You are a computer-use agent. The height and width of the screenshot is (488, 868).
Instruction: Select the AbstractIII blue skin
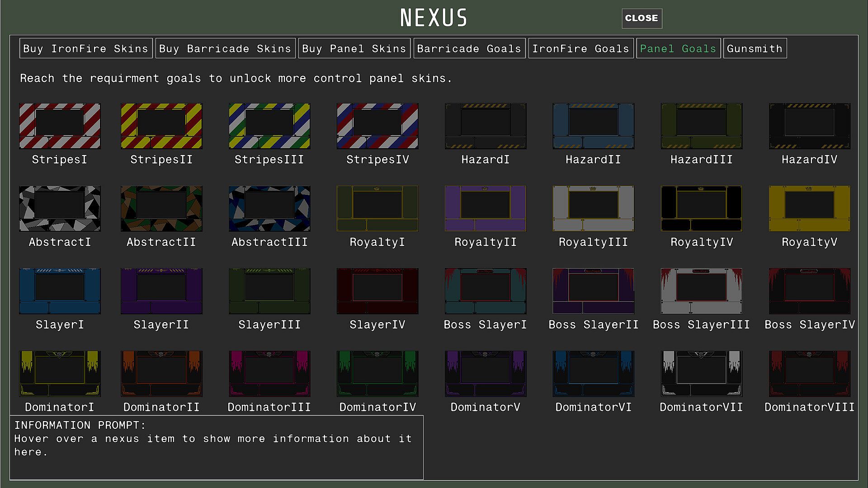coord(269,209)
